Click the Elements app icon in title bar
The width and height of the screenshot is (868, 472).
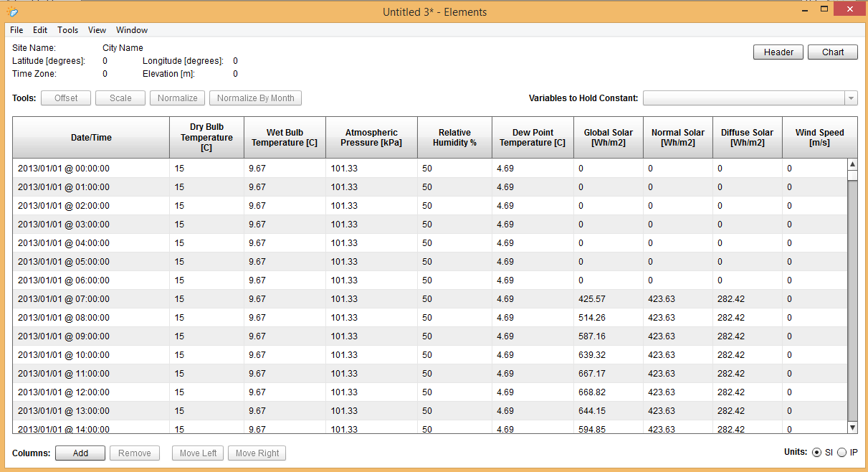coord(12,11)
